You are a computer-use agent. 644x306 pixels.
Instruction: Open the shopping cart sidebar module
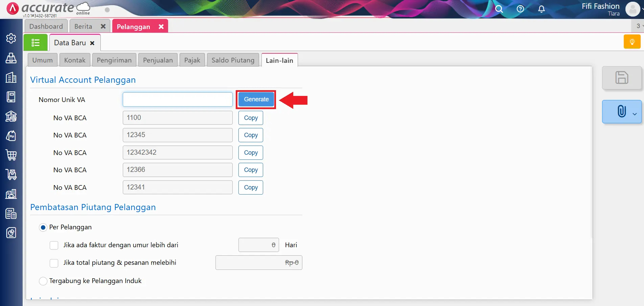pos(11,155)
